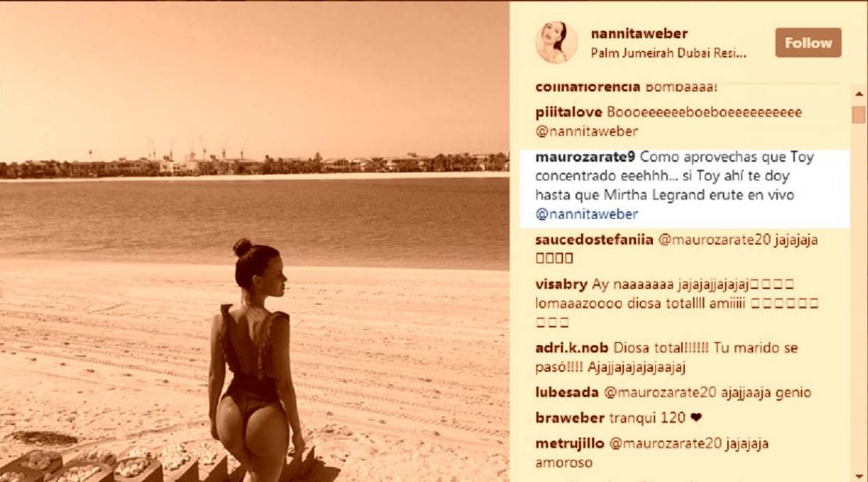The height and width of the screenshot is (482, 868).
Task: Click the beach photo of the post
Action: (255, 241)
